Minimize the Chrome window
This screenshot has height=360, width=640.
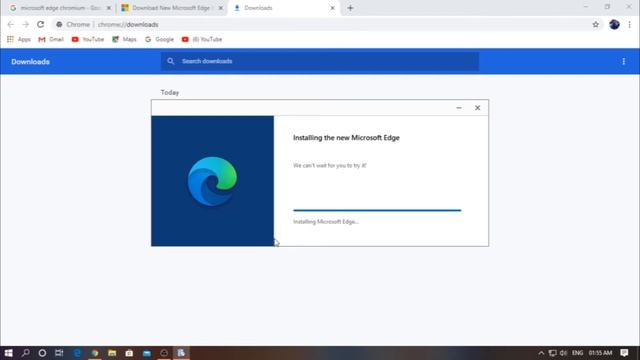point(586,7)
